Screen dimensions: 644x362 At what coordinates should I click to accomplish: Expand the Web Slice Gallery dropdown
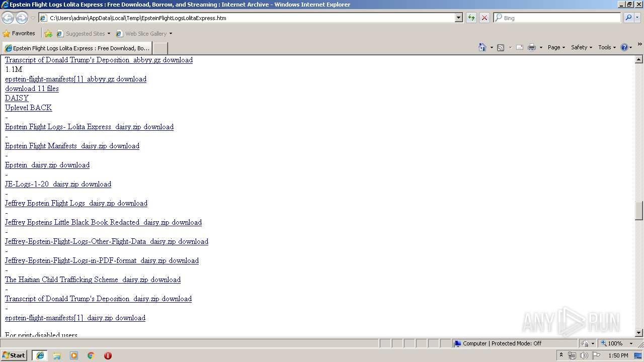click(x=171, y=34)
